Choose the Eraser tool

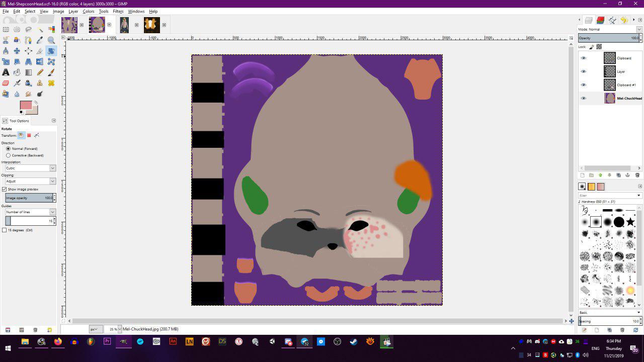6,83
